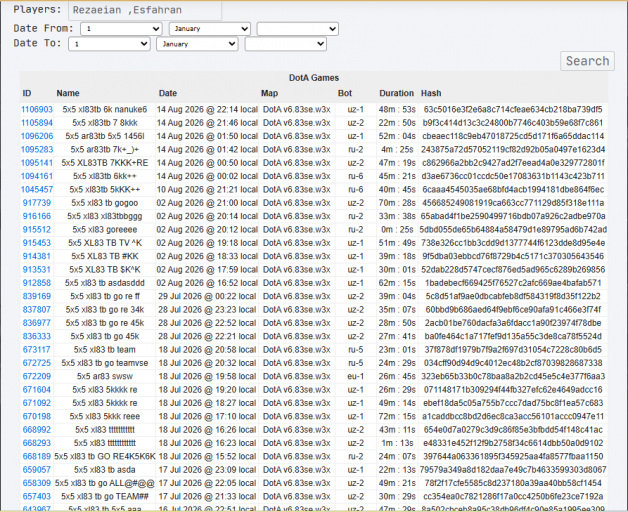Click the DotA Games table title
This screenshot has width=628, height=512.
coord(314,78)
